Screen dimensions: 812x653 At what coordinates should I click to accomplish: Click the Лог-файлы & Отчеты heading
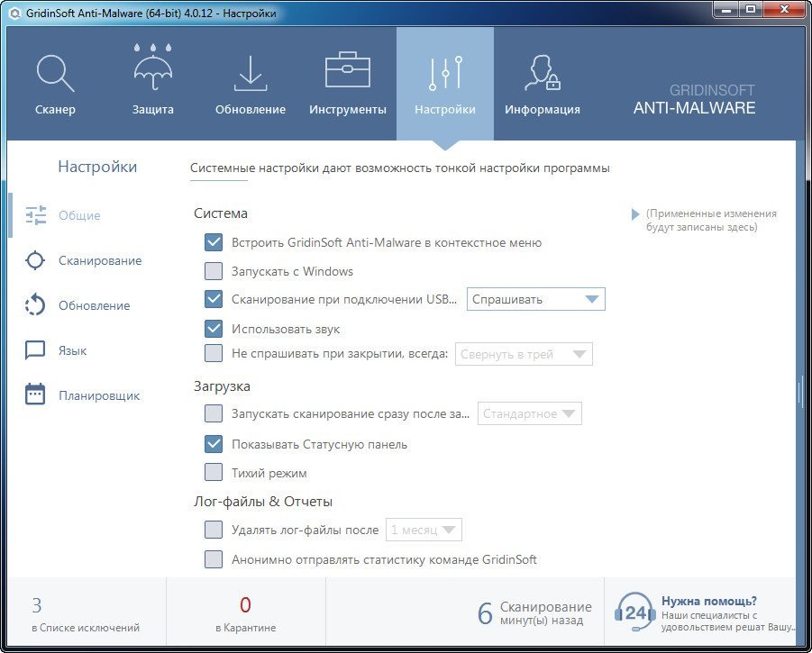[263, 502]
